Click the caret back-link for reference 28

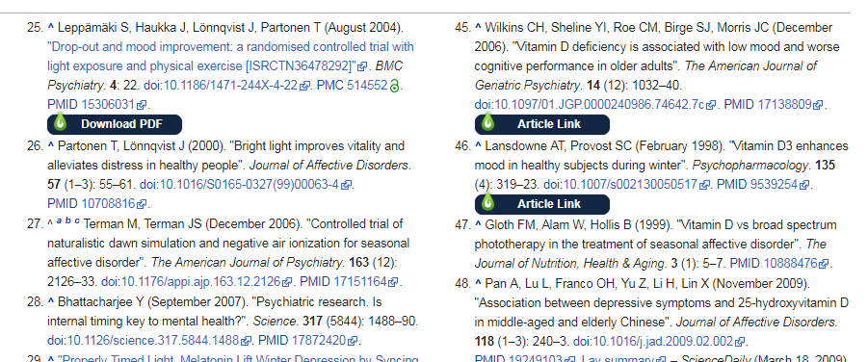pos(51,301)
